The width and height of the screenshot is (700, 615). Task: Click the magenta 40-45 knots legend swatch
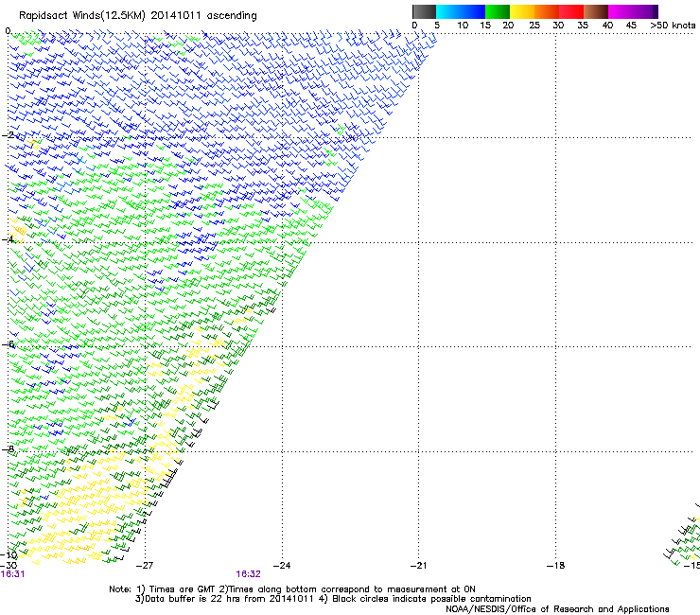coord(621,11)
